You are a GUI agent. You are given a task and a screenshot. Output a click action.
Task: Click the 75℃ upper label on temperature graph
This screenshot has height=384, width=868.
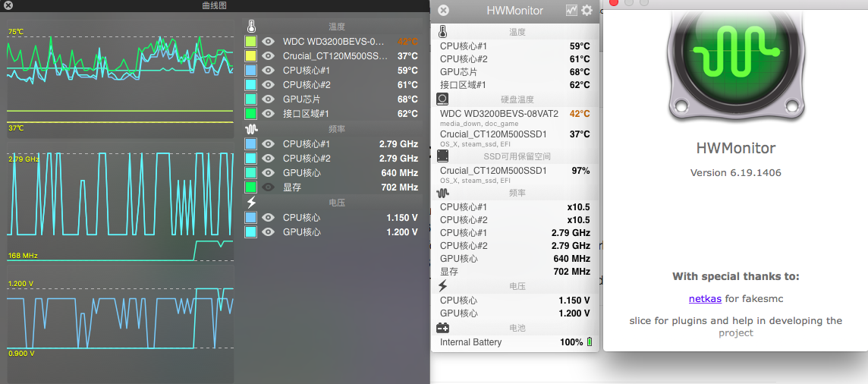[x=15, y=32]
